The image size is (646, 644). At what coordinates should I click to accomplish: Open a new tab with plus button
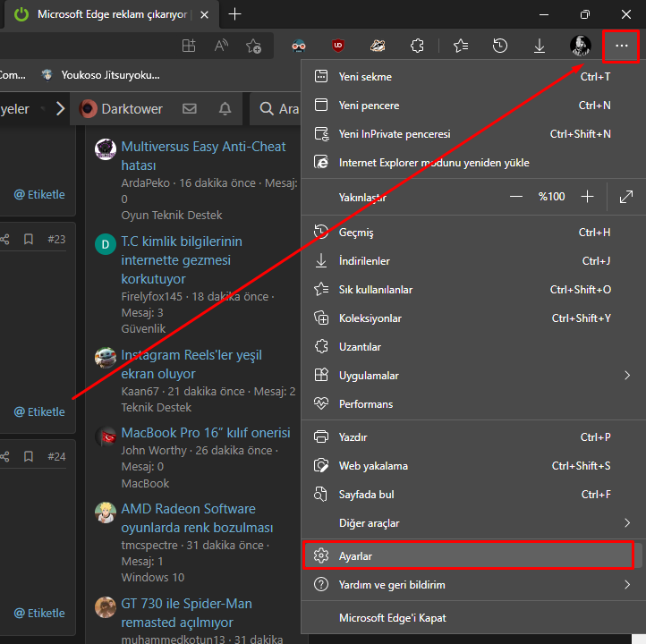(x=234, y=14)
